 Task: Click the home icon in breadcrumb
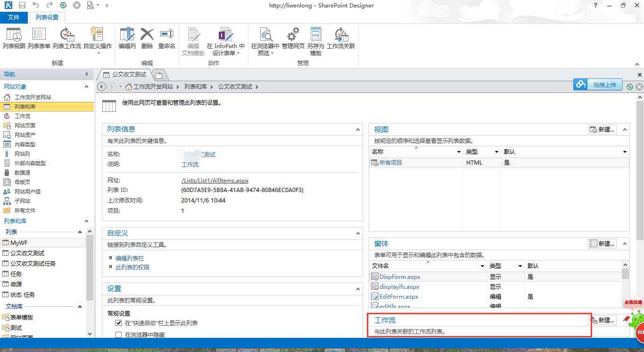pyautogui.click(x=128, y=87)
